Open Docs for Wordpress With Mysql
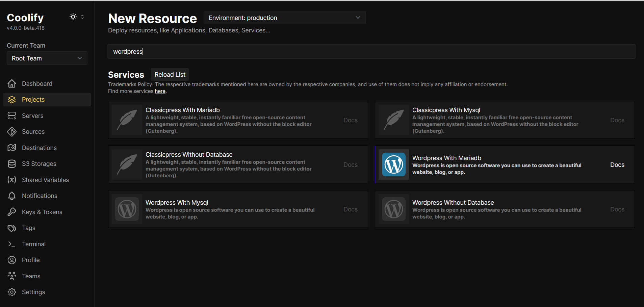The height and width of the screenshot is (307, 644). point(350,209)
